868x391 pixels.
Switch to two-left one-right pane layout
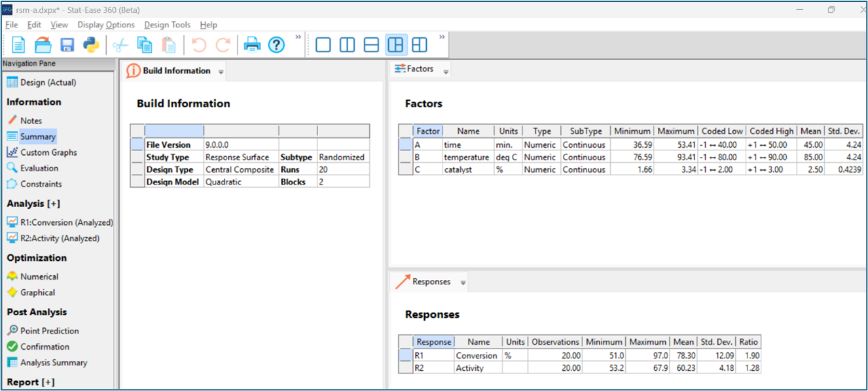[x=420, y=45]
